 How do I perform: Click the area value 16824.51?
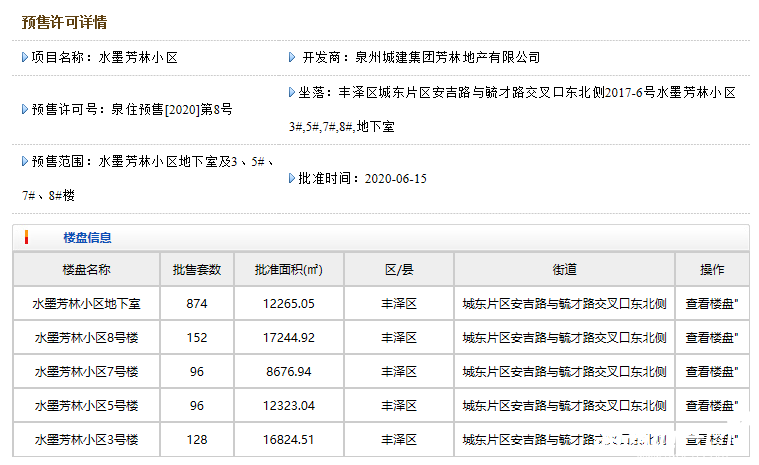pos(288,439)
